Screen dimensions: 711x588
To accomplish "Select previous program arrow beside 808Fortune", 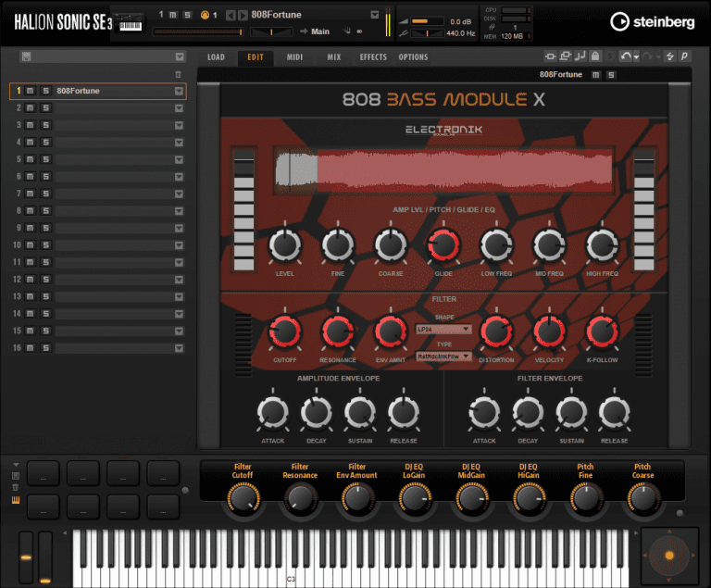I will (x=231, y=15).
